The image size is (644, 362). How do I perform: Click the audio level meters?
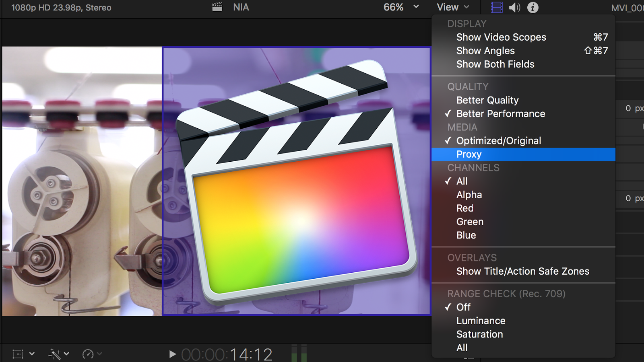point(299,353)
